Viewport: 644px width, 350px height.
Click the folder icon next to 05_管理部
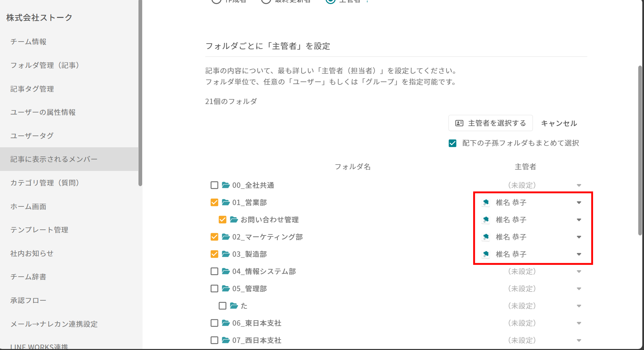coord(226,289)
